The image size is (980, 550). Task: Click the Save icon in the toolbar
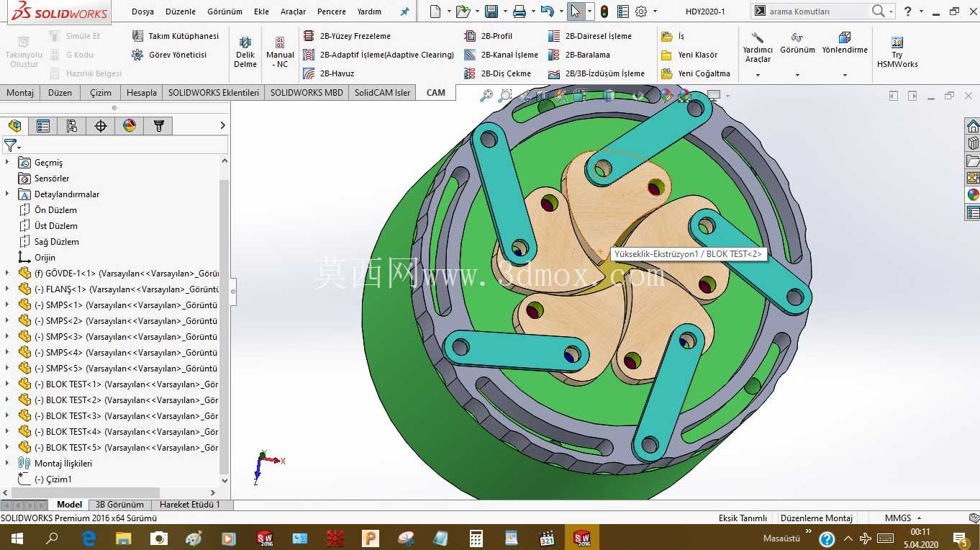pos(491,12)
